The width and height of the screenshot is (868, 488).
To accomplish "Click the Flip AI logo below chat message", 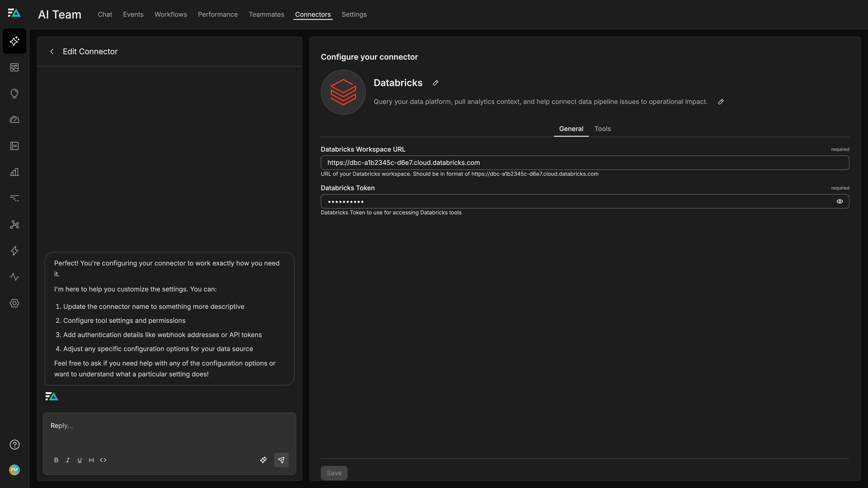I will (x=52, y=396).
